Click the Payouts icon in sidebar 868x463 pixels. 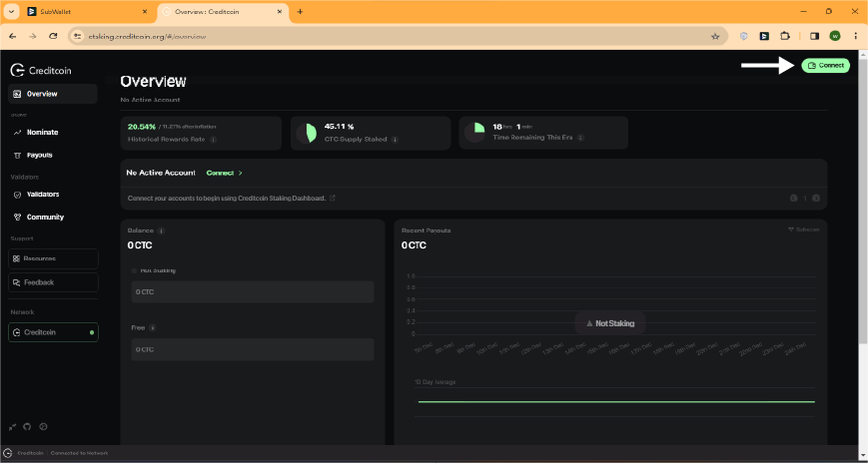tap(17, 156)
